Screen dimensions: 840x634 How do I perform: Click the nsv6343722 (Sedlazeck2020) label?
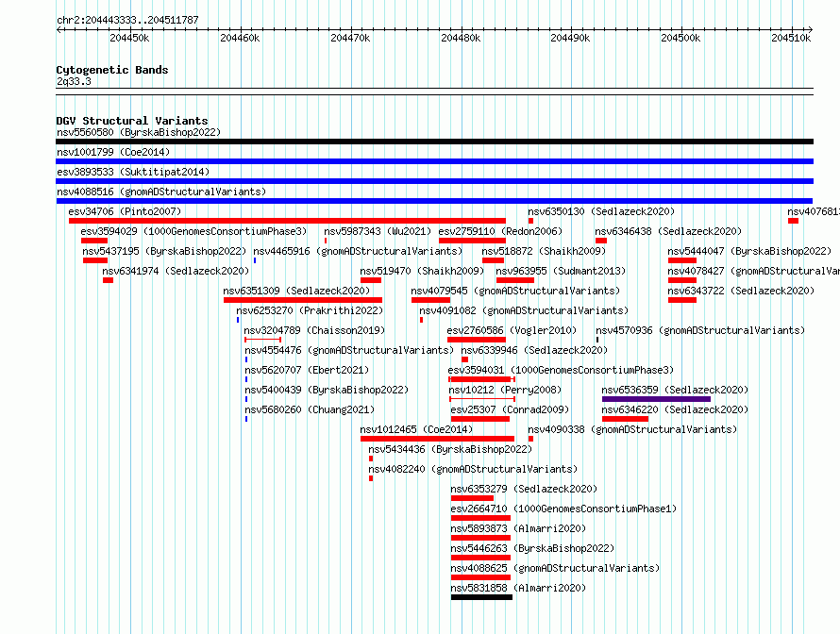741,291
